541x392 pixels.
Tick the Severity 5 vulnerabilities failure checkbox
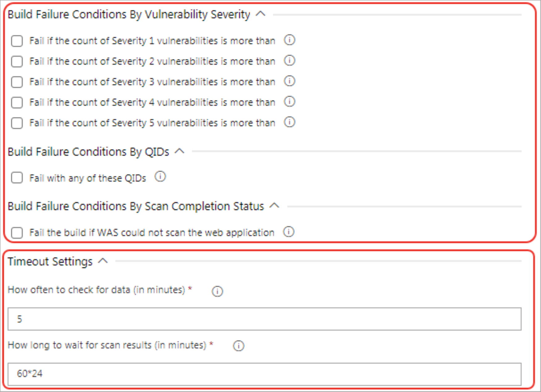[x=17, y=123]
